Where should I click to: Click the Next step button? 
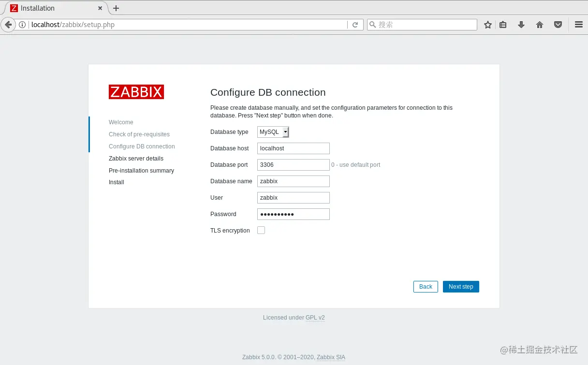pos(461,287)
